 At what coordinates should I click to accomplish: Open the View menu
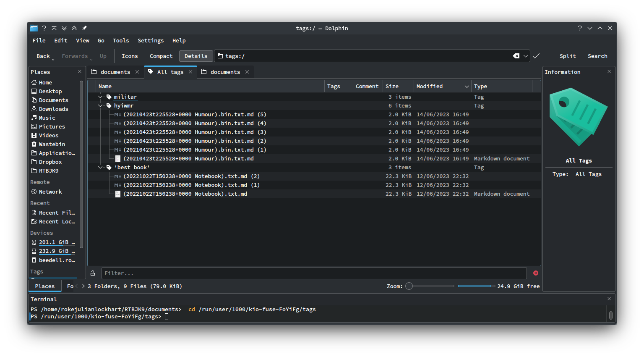point(83,41)
